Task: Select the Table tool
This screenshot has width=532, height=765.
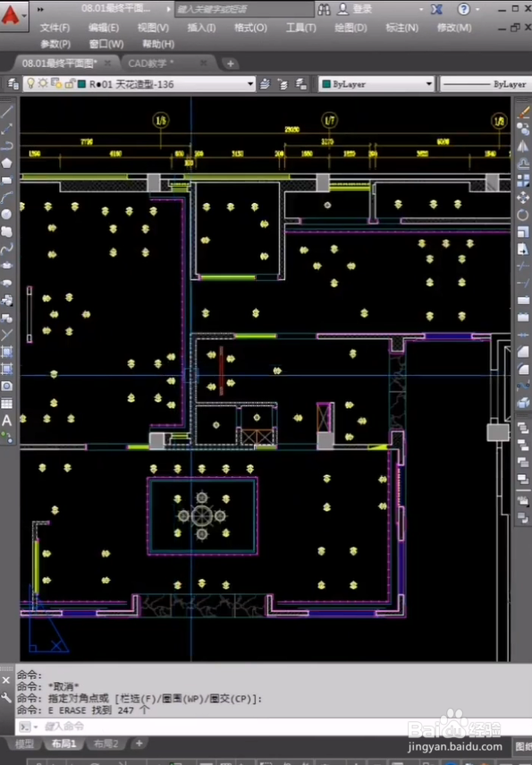Action: 7,404
